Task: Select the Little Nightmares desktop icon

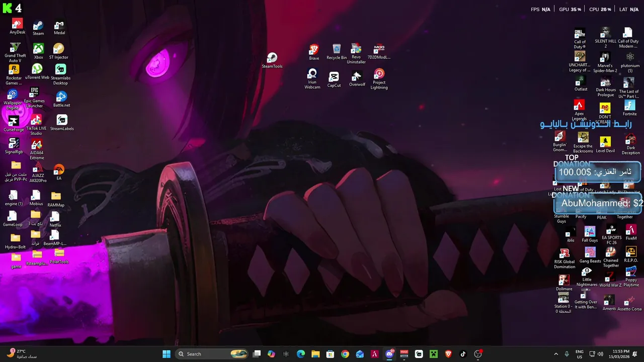Action: [587, 277]
